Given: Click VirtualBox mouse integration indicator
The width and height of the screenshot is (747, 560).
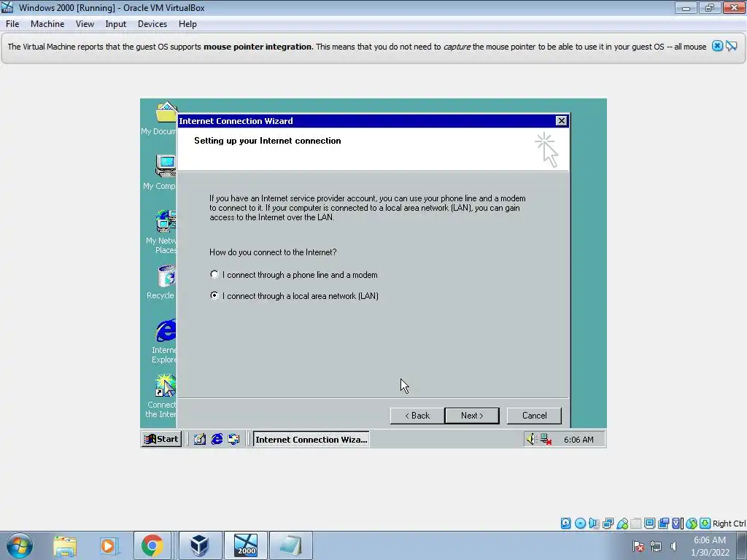Looking at the screenshot, I should pyautogui.click(x=692, y=524).
